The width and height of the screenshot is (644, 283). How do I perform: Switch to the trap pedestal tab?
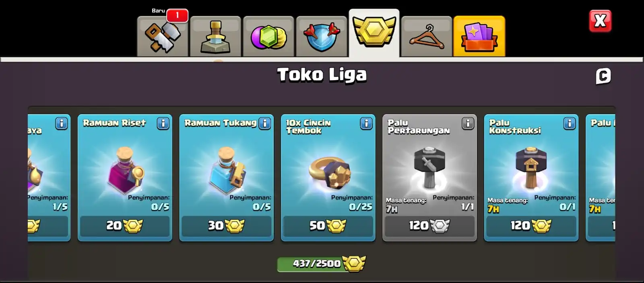tap(216, 36)
